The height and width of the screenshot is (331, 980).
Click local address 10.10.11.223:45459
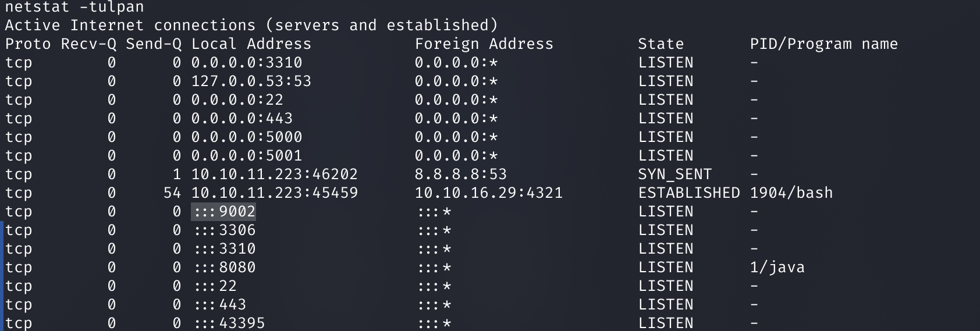[275, 193]
